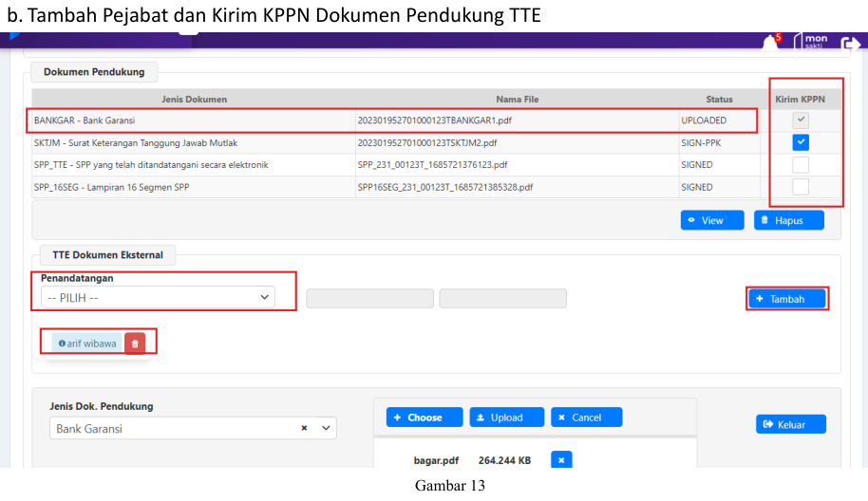The image size is (868, 501).
Task: Open the notifications bell icon
Action: 770,43
